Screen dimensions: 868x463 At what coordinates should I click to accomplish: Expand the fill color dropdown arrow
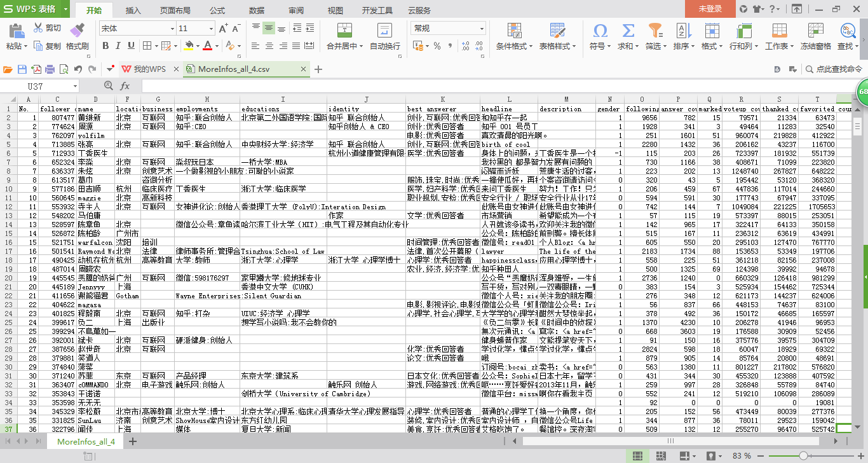(x=198, y=46)
